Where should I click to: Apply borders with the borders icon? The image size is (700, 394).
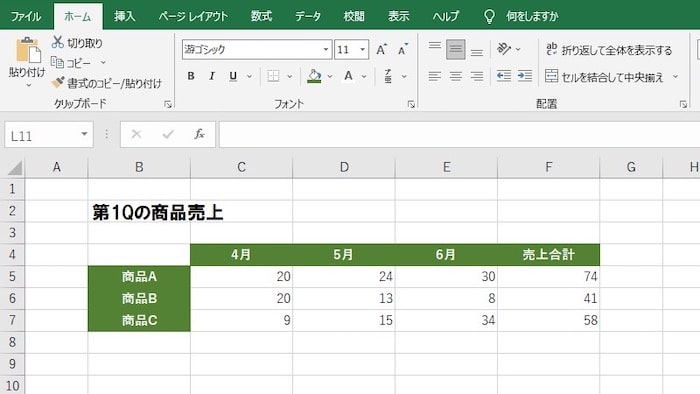[x=273, y=76]
